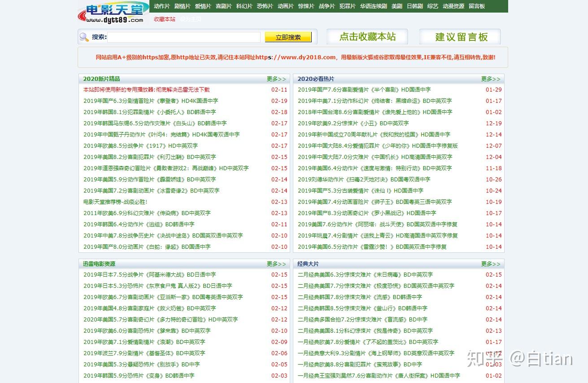Viewport: 588px width, 383px height.
Task: Open the 动作片 navigation item
Action: tap(162, 6)
